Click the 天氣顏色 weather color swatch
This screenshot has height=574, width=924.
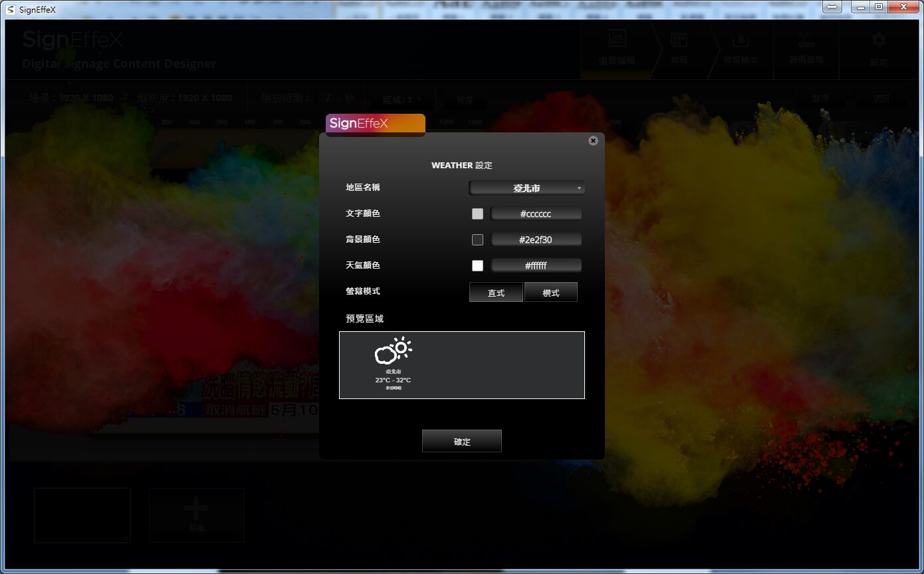tap(477, 265)
